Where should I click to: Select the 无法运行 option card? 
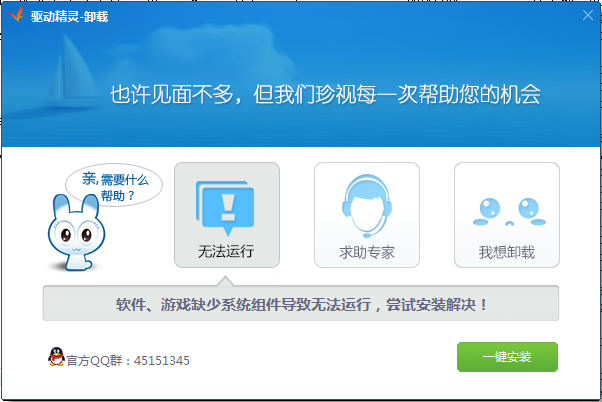point(227,215)
